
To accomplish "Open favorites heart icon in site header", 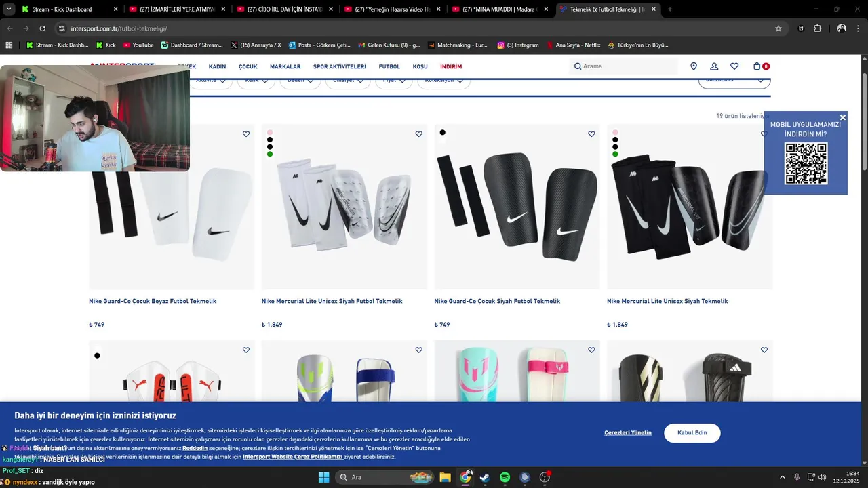I will [734, 66].
